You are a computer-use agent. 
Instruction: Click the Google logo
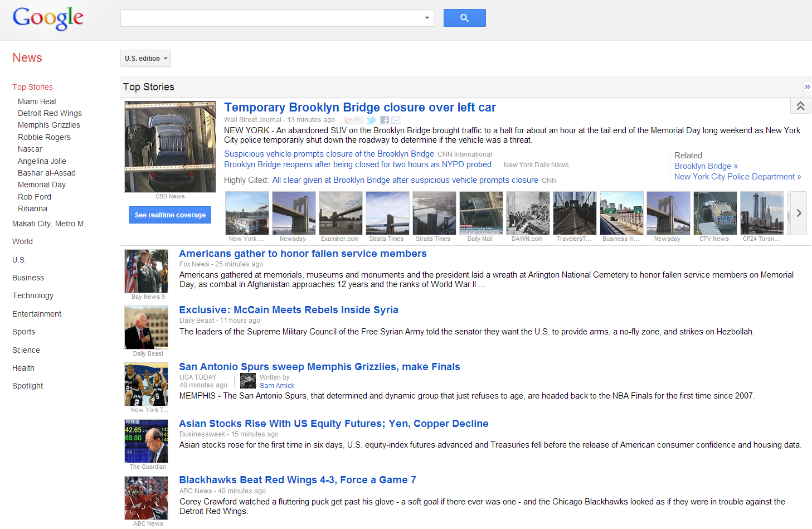pos(48,18)
